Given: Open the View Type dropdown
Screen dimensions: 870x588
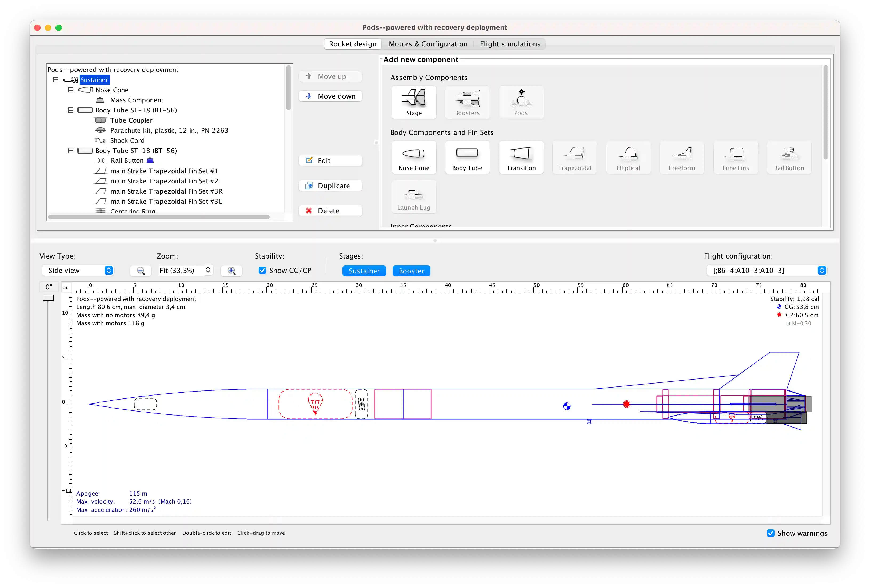Looking at the screenshot, I should click(x=78, y=271).
